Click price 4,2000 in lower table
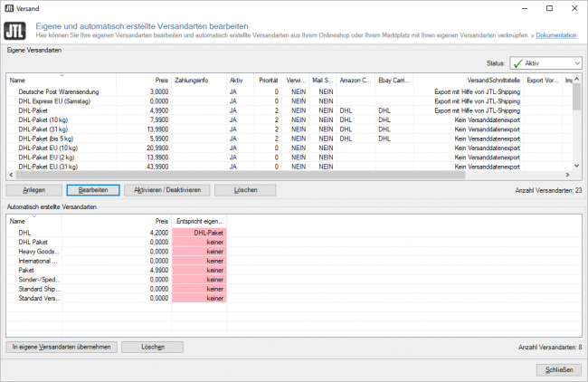 point(159,233)
